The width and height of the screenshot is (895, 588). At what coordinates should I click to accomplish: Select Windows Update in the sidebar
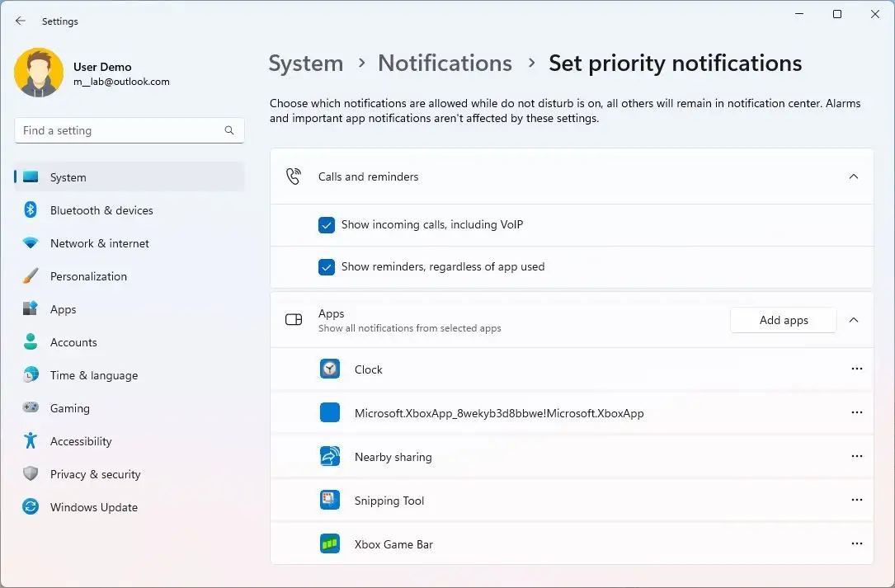point(93,507)
